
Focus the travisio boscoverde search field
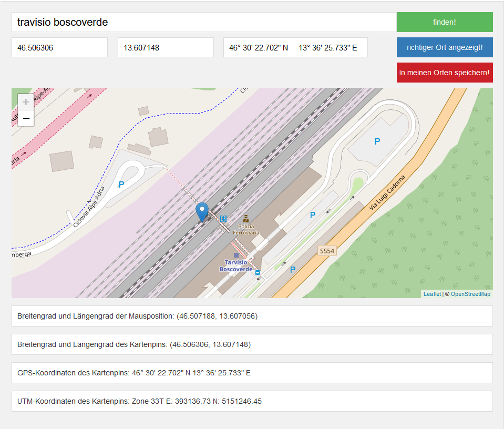pos(204,22)
